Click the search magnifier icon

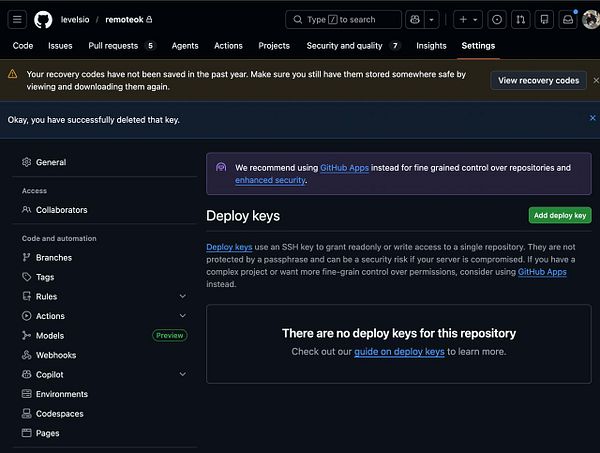[x=297, y=20]
